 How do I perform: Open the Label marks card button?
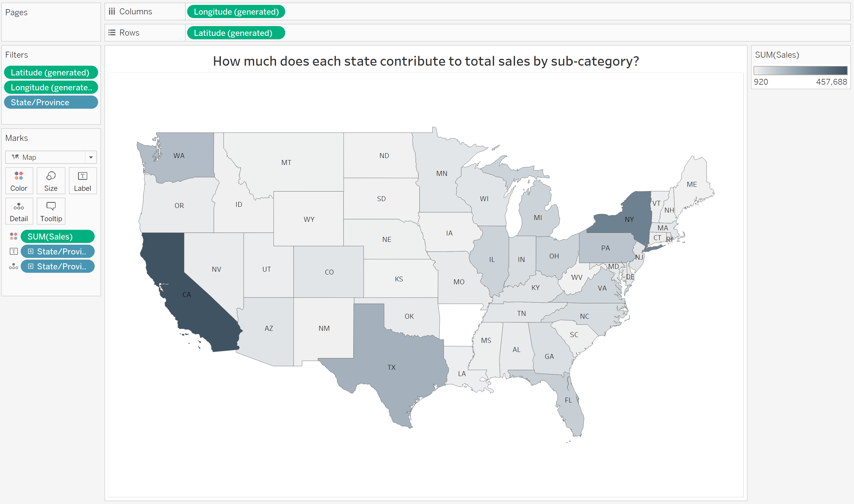[x=83, y=181]
